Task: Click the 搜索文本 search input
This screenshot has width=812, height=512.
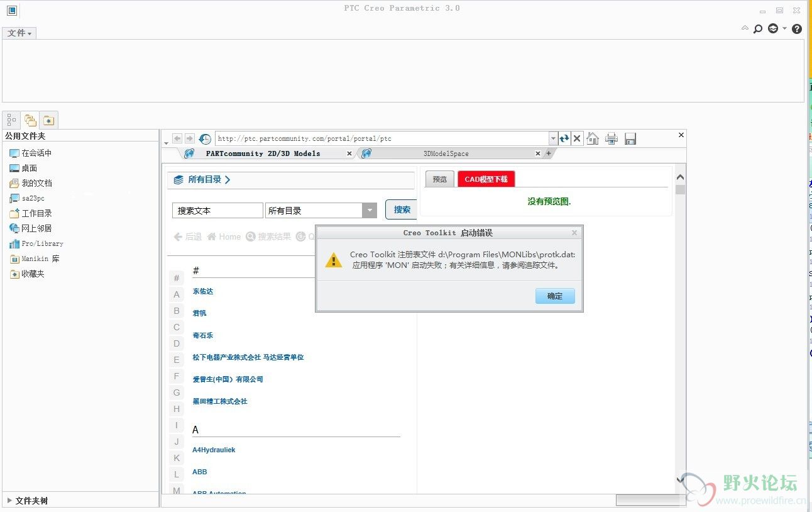Action: pyautogui.click(x=217, y=211)
